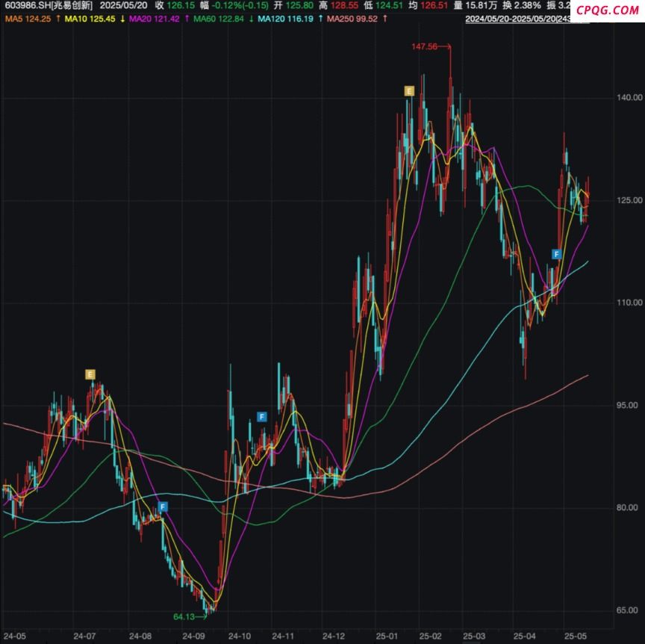Click the 25-03 date axis label
The height and width of the screenshot is (644, 645).
coord(474,637)
